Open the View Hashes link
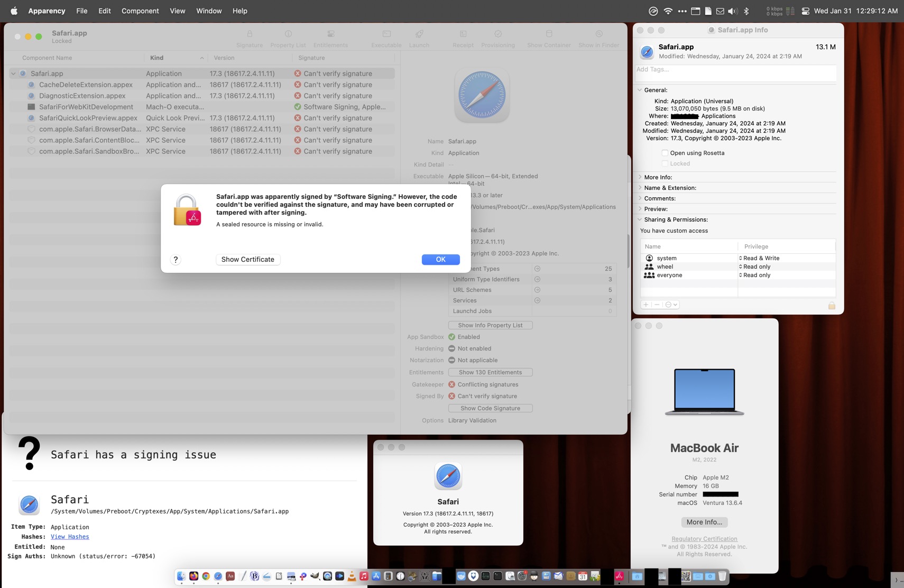Viewport: 904px width, 588px height. point(70,537)
